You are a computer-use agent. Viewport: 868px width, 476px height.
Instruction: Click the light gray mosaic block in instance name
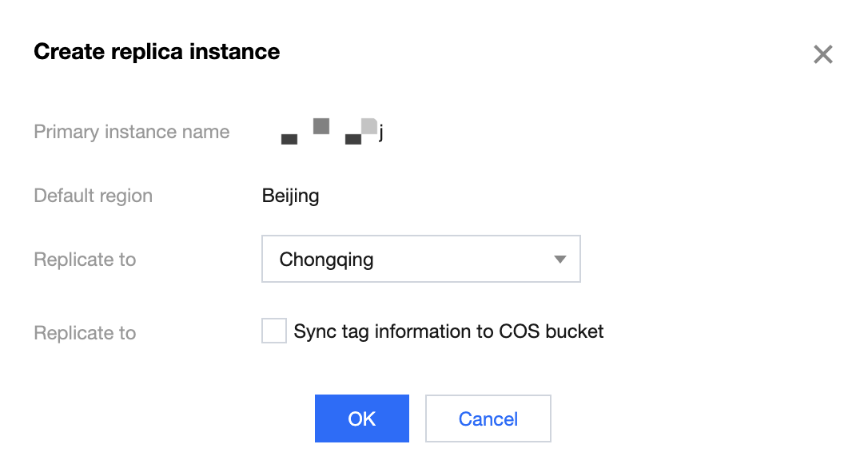[368, 125]
